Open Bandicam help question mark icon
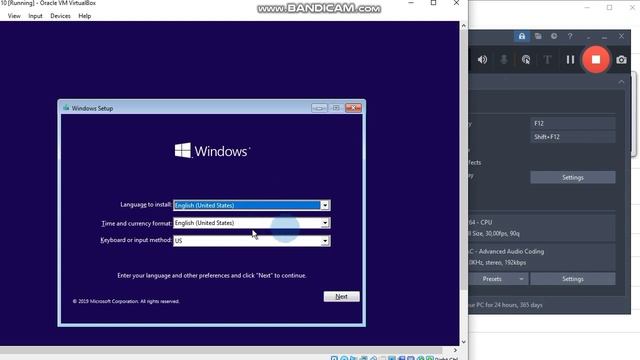 [570, 36]
